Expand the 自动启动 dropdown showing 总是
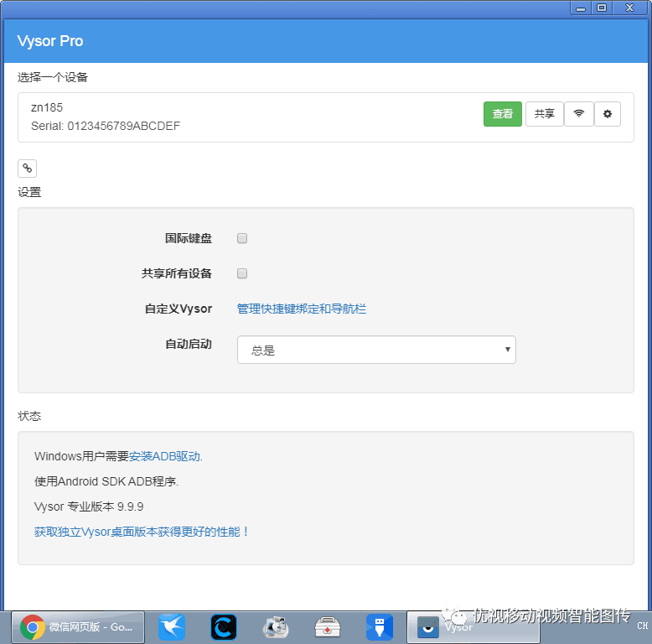Screen dimensions: 652x644 point(376,350)
